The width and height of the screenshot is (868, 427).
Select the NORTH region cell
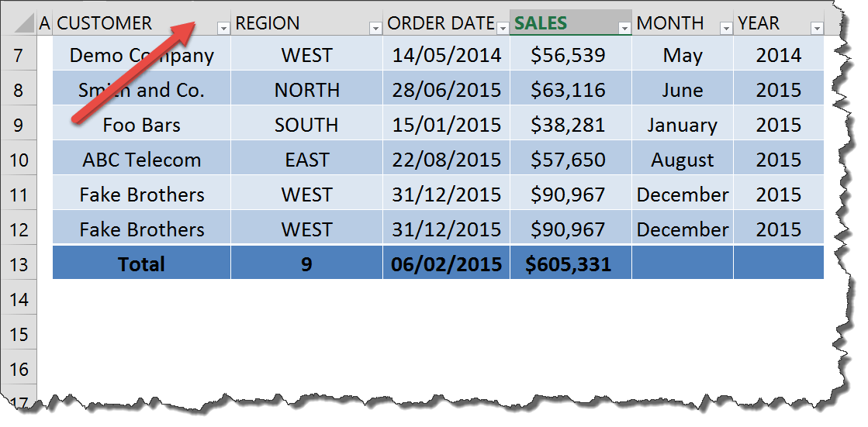[x=306, y=89]
